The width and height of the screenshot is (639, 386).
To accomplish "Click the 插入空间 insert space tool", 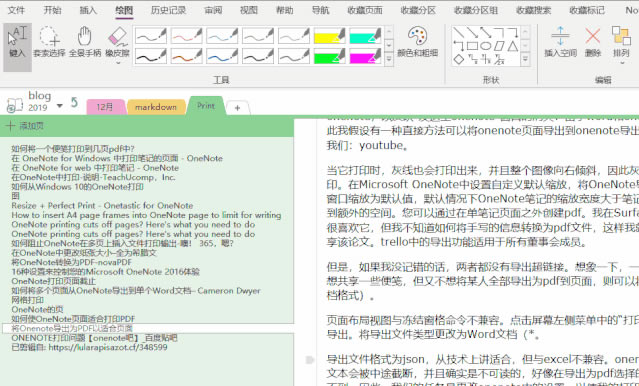I will 560,42.
